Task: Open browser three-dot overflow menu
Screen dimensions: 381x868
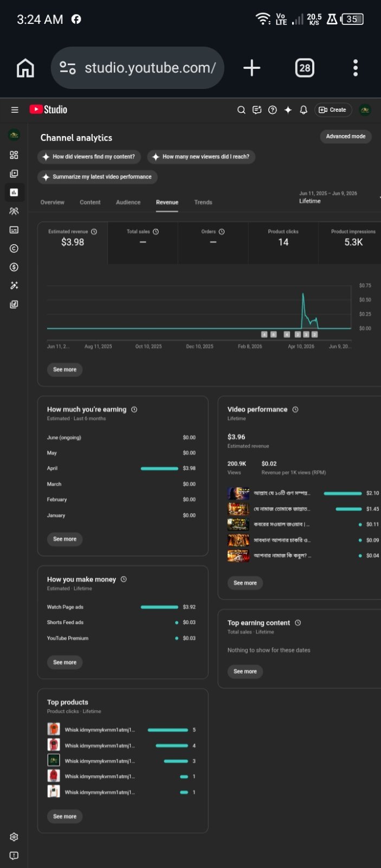Action: click(x=356, y=68)
